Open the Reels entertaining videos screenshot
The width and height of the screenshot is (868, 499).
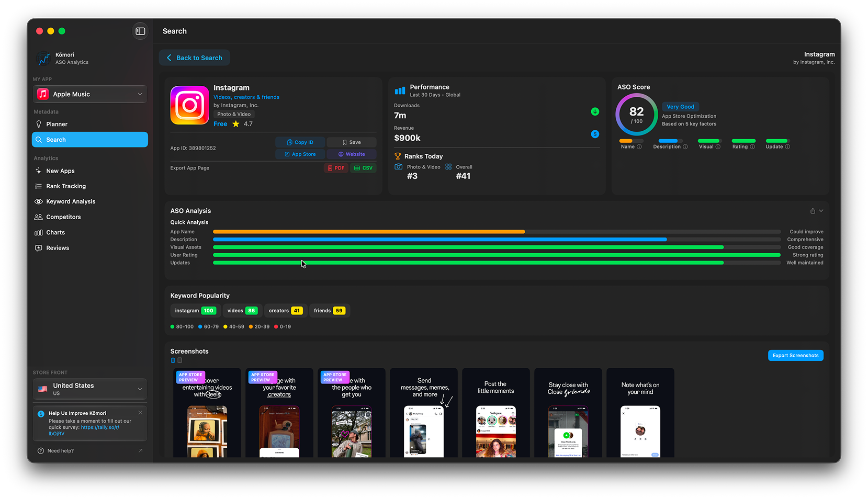(207, 413)
